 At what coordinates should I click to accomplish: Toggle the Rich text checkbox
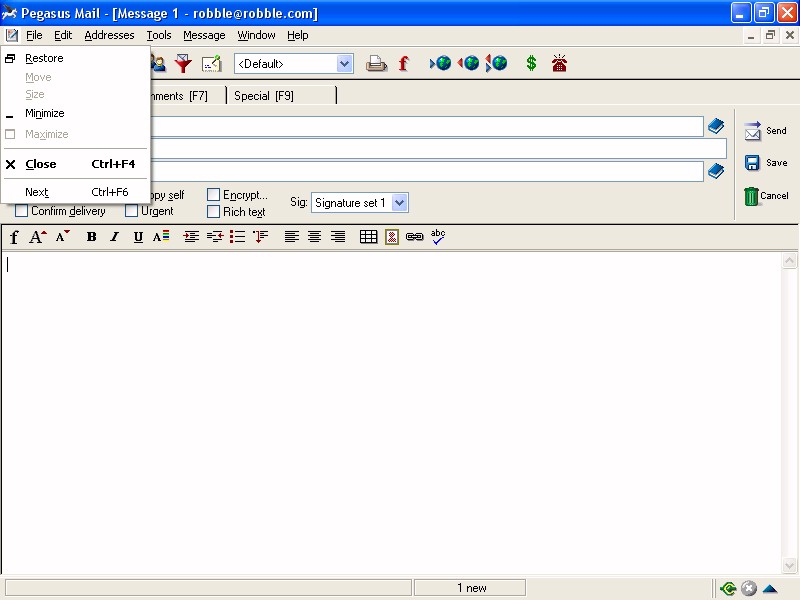(x=213, y=211)
